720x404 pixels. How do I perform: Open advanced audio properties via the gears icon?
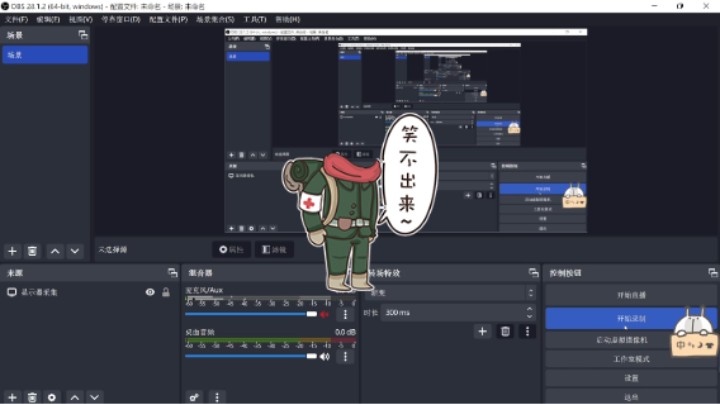tap(194, 397)
